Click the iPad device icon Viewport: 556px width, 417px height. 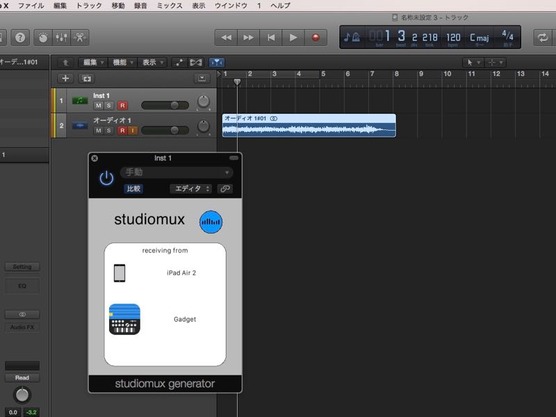[119, 273]
